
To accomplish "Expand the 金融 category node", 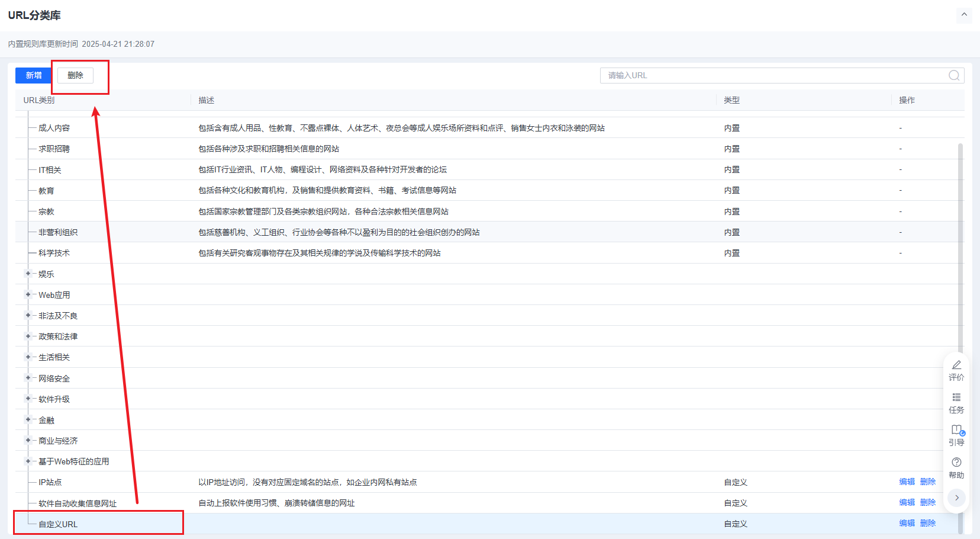I will [28, 419].
